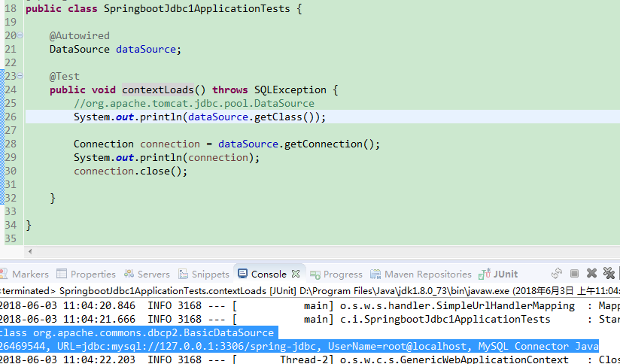Viewport: 620px width, 364px height.
Task: Click the Progress tab icon
Action: (315, 275)
